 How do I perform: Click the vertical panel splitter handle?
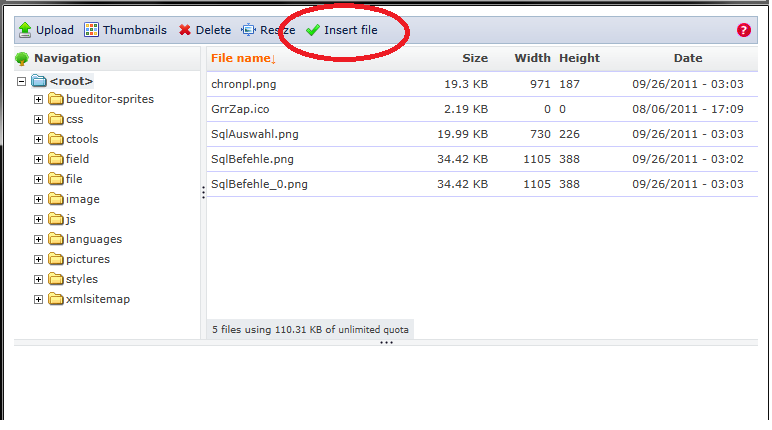(x=204, y=192)
